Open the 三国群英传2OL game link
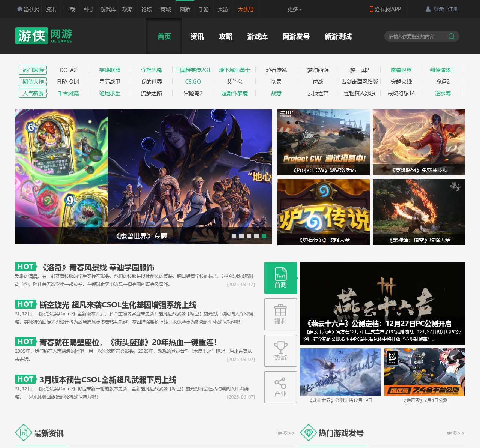The image size is (480, 448). (193, 70)
